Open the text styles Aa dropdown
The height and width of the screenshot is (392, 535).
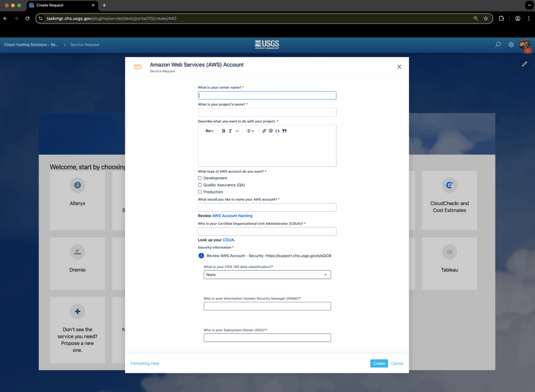[x=209, y=131]
